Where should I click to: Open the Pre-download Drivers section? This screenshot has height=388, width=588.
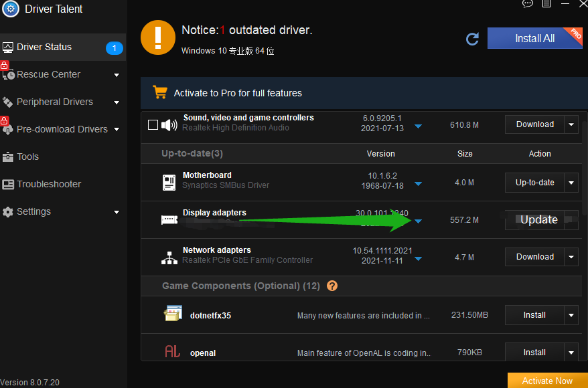click(x=63, y=130)
